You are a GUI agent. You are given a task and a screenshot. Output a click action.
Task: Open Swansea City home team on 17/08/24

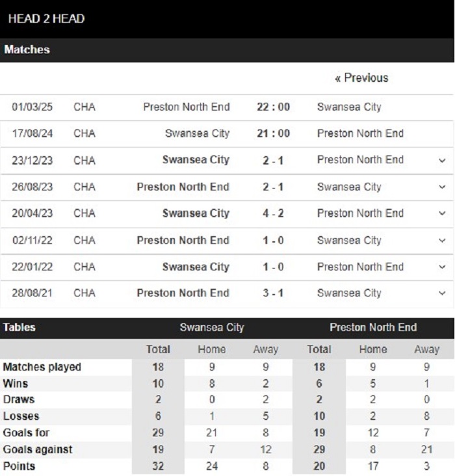coord(198,133)
